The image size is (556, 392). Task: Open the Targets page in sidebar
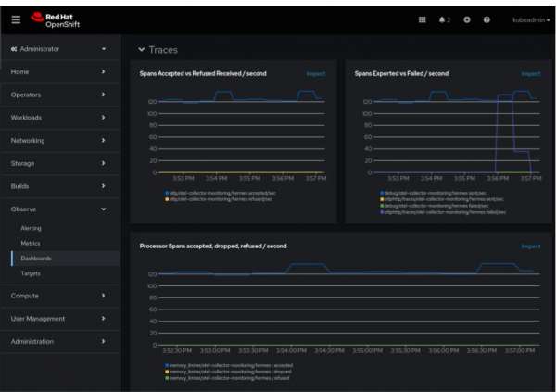point(31,273)
